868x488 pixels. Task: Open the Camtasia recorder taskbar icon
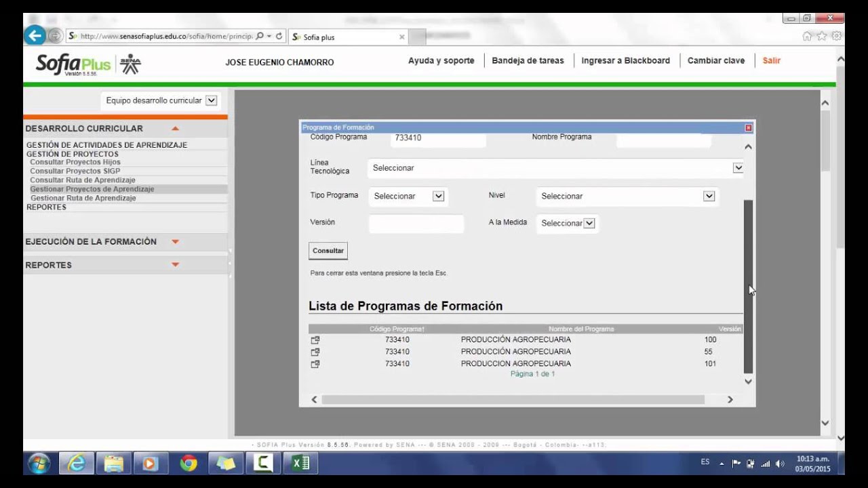tap(262, 463)
